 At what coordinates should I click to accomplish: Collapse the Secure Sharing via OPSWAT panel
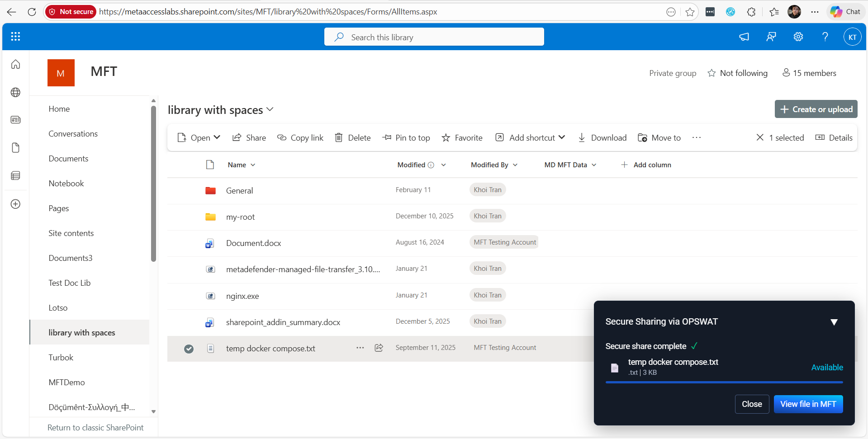click(834, 321)
